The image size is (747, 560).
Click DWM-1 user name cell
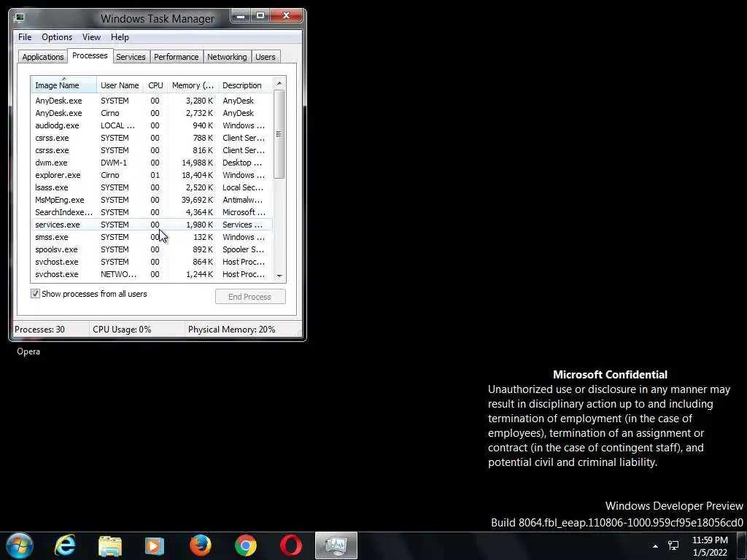[x=114, y=163]
